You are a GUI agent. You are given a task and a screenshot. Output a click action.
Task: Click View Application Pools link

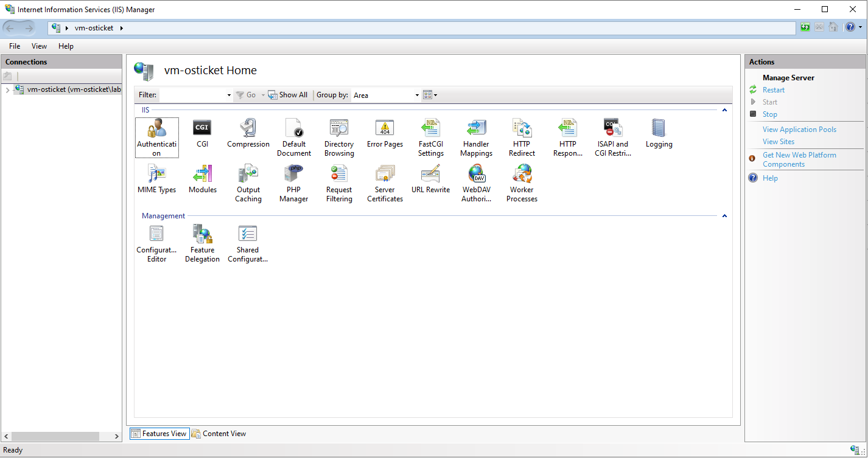tap(799, 130)
